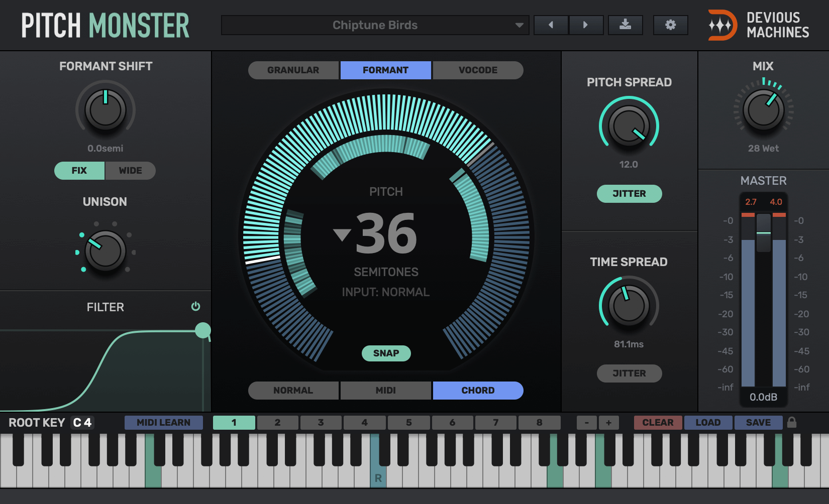
Task: Open settings with the gear icon
Action: [x=670, y=25]
